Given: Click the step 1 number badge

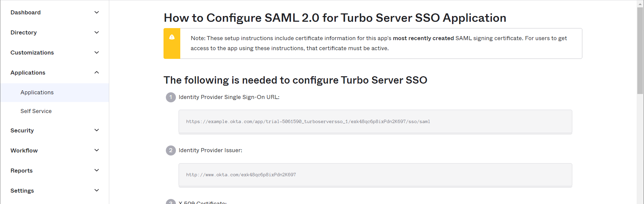Looking at the screenshot, I should pos(171,97).
